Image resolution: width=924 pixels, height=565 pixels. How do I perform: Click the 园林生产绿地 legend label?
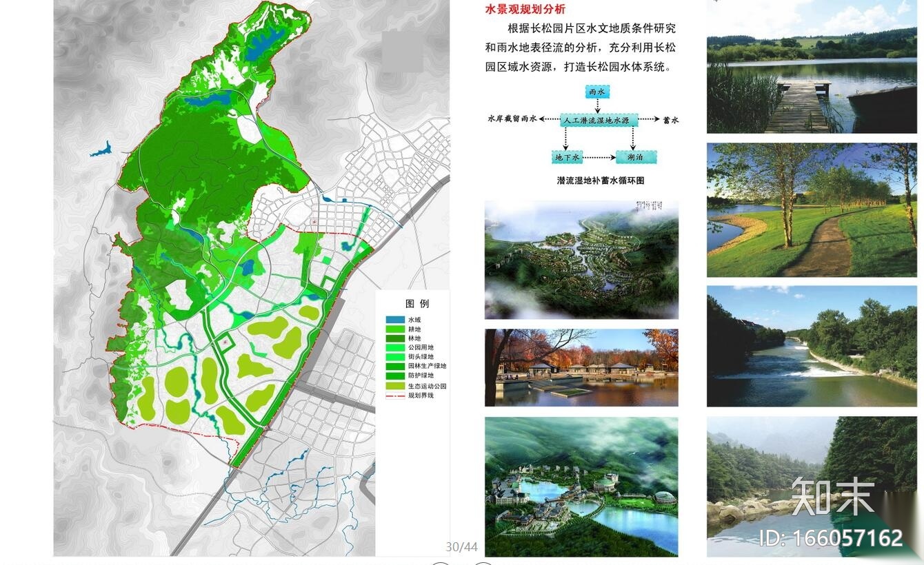pos(428,367)
